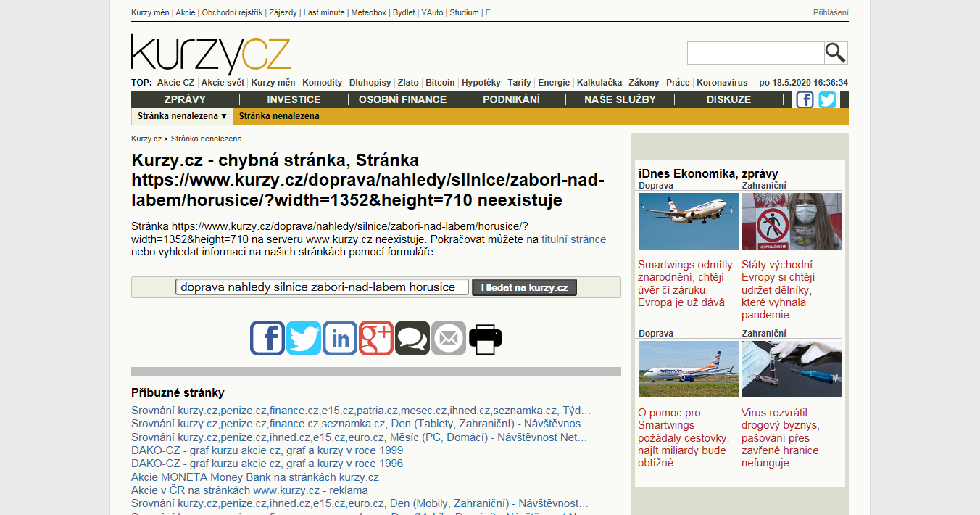Open PODNIKÁNÍ main menu
Image resolution: width=980 pixels, height=515 pixels.
tap(511, 99)
